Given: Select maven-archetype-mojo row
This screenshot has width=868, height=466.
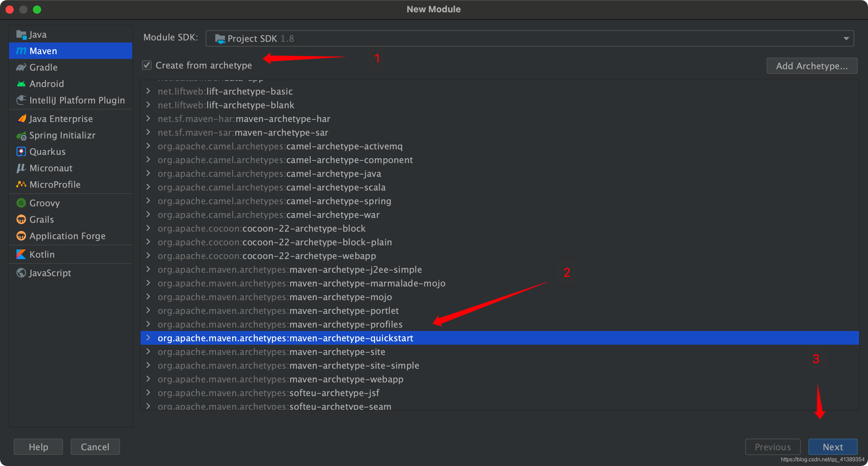Looking at the screenshot, I should (x=500, y=297).
